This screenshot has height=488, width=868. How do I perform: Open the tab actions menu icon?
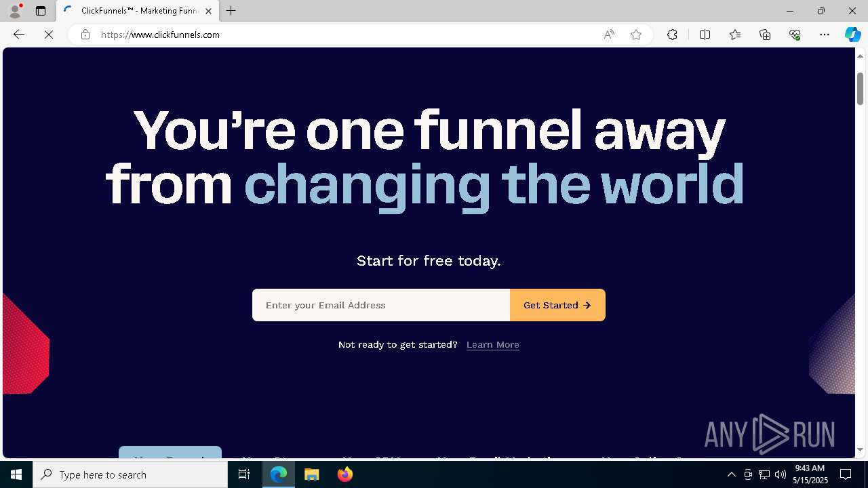click(x=41, y=11)
